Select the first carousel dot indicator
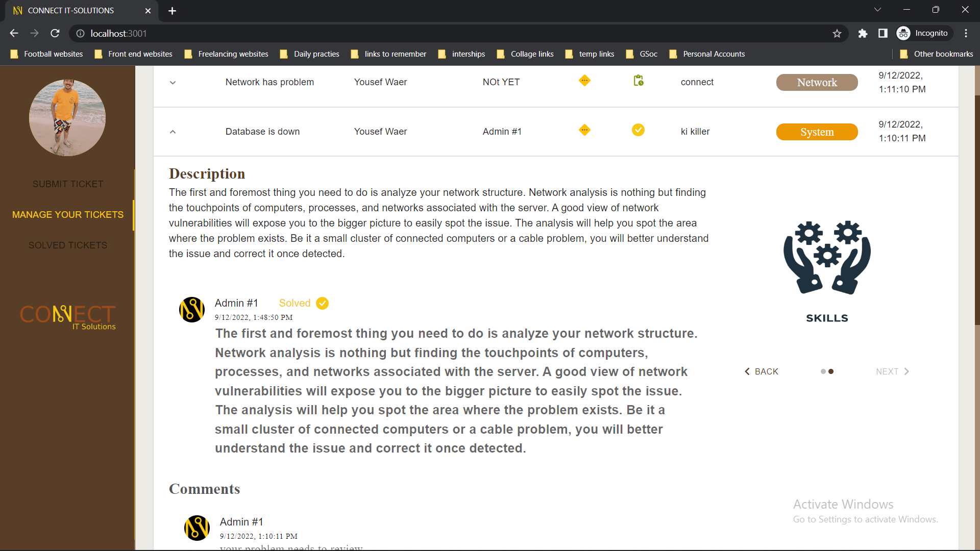The width and height of the screenshot is (980, 551). [x=823, y=371]
